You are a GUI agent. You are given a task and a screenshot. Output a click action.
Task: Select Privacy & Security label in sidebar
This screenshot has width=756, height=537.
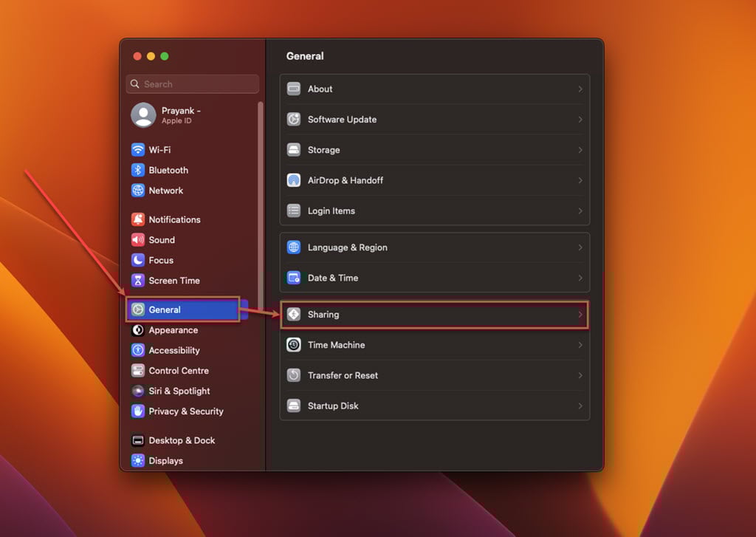[x=185, y=411]
